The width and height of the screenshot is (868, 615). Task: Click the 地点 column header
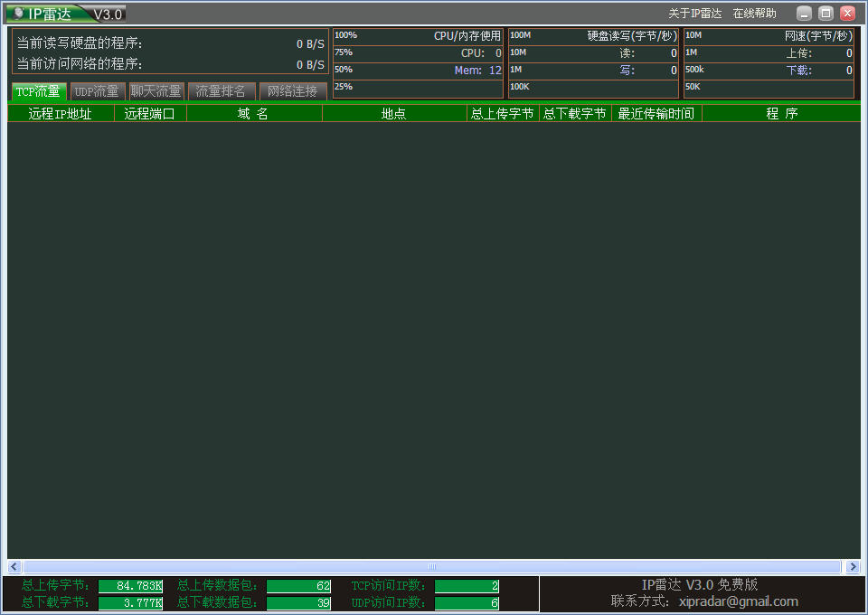(x=394, y=114)
